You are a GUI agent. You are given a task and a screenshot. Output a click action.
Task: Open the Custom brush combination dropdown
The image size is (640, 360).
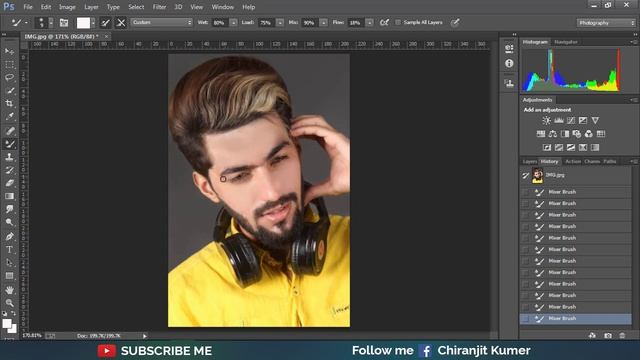[162, 22]
